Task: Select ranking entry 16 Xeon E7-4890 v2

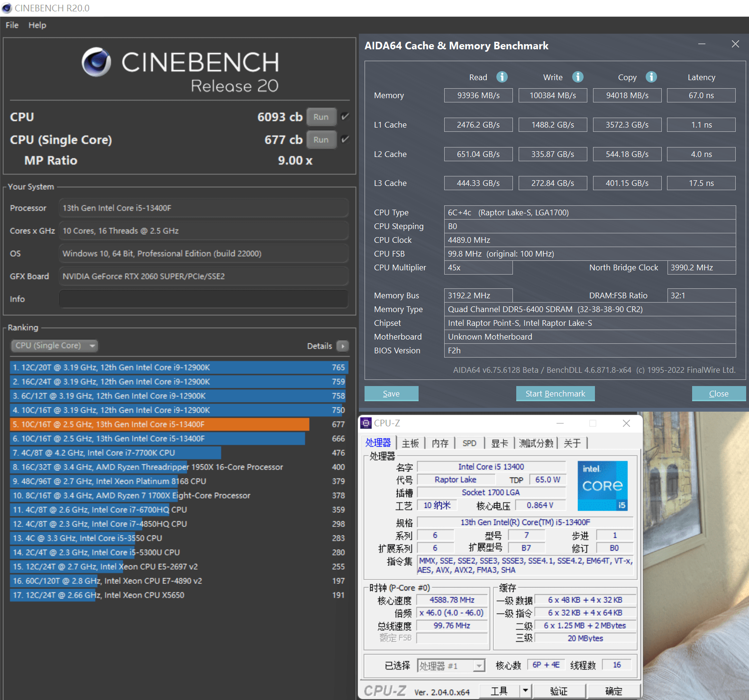Action: tap(179, 580)
